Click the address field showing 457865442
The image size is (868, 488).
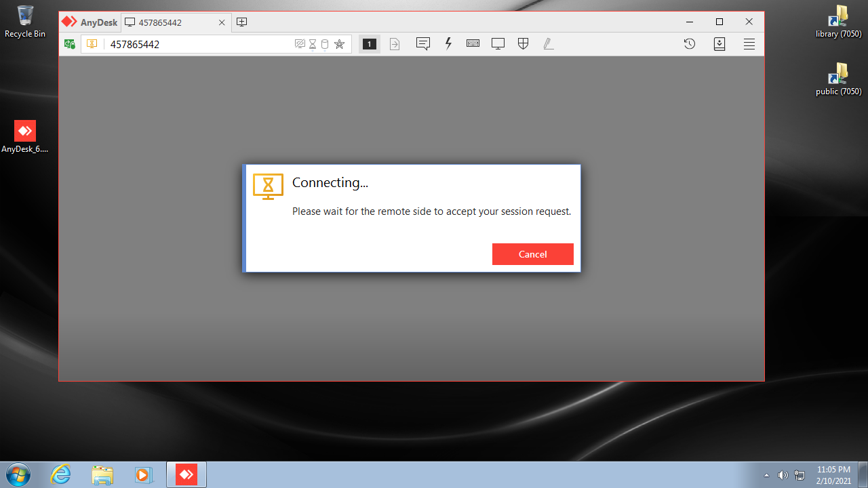pyautogui.click(x=197, y=44)
